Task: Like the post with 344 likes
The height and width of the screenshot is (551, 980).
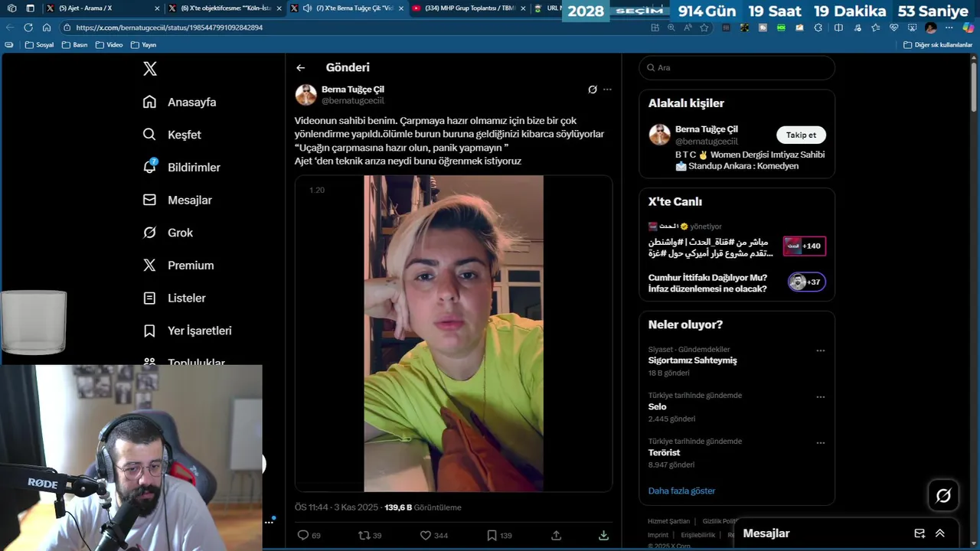Action: (x=434, y=536)
